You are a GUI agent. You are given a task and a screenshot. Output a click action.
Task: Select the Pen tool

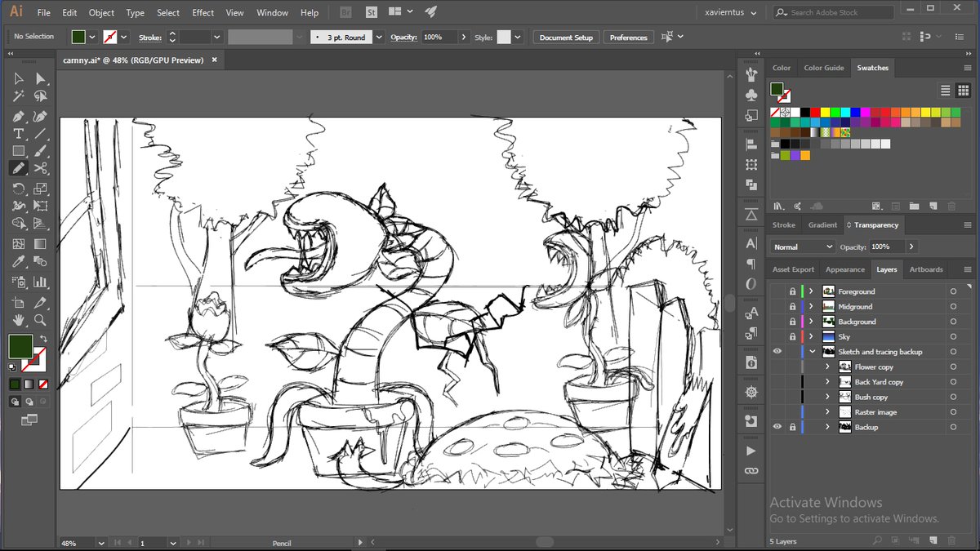click(x=19, y=116)
